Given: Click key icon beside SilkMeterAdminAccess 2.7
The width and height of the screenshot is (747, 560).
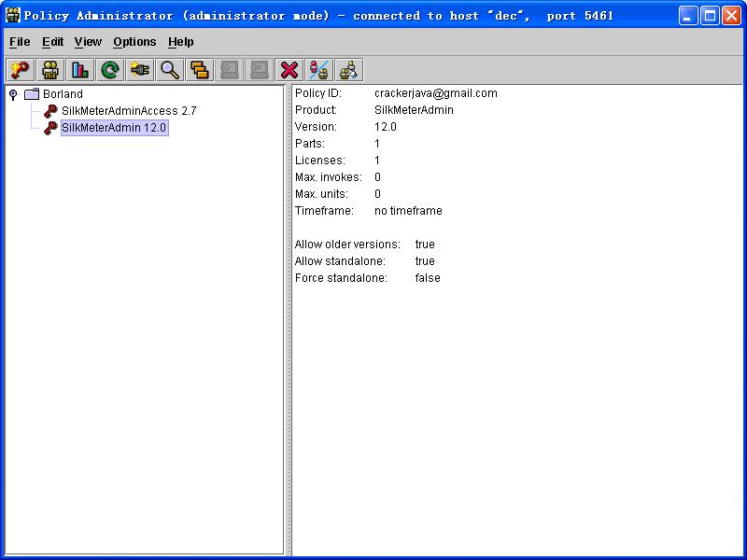Looking at the screenshot, I should pos(50,111).
